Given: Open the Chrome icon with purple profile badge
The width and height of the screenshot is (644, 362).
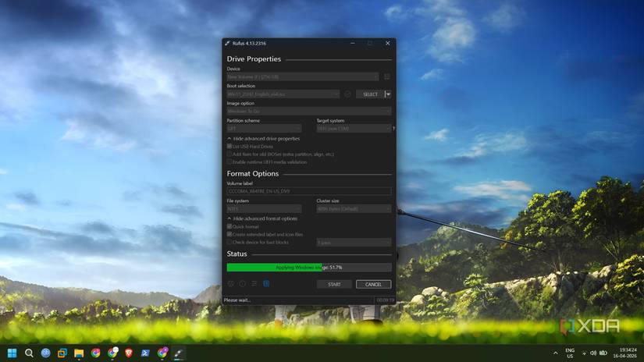Looking at the screenshot, I should pyautogui.click(x=162, y=353).
